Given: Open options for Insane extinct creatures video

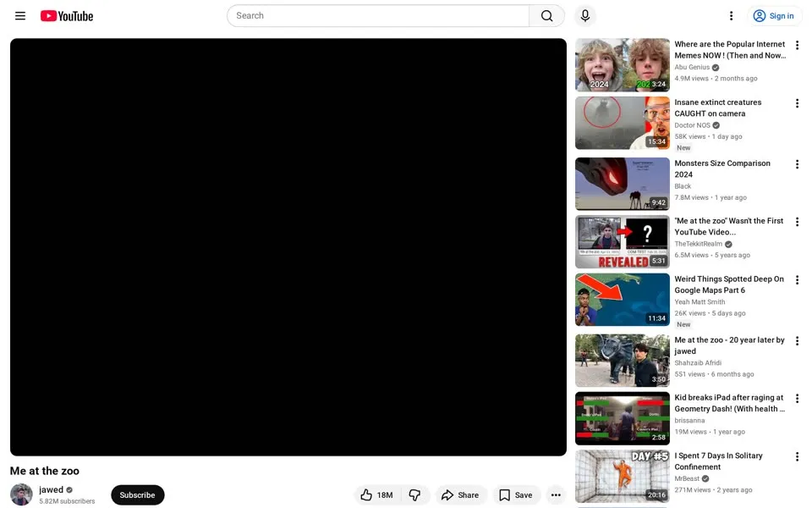Looking at the screenshot, I should 797,103.
